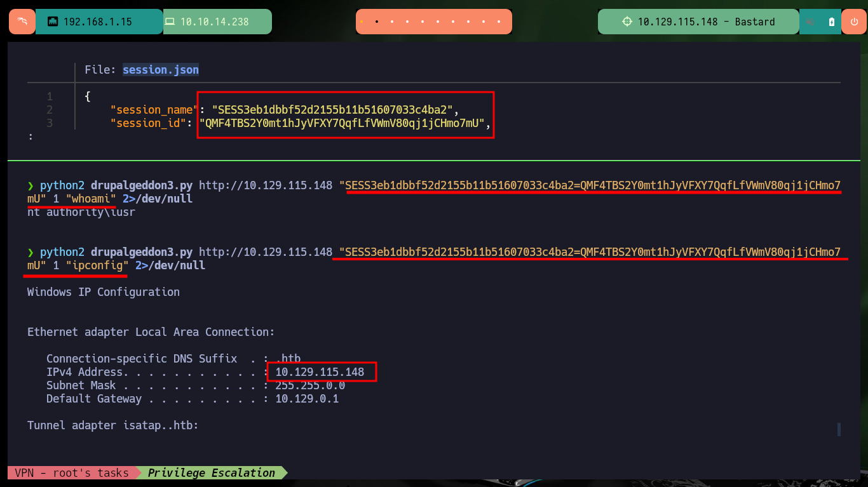Click the terminal scroll position indicator

click(x=839, y=430)
